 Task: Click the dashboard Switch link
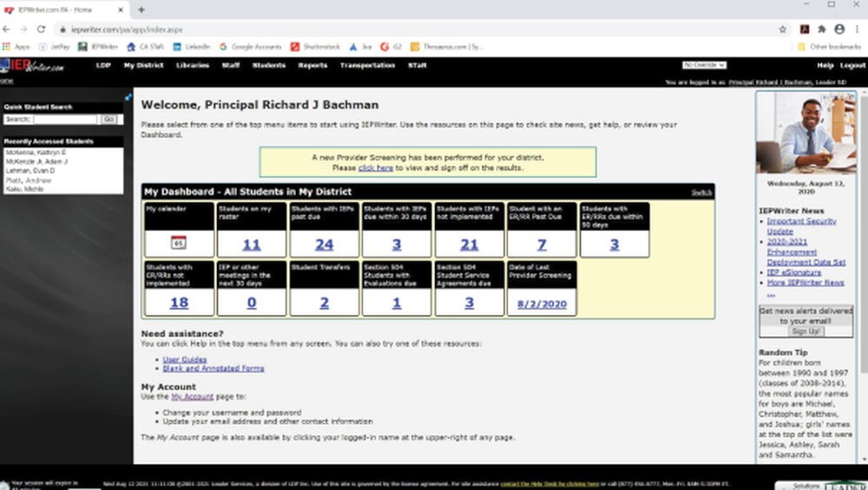[x=701, y=193]
